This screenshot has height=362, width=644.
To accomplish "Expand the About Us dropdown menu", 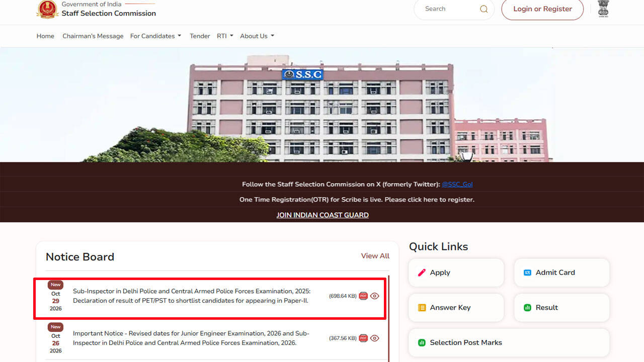I will pos(257,36).
